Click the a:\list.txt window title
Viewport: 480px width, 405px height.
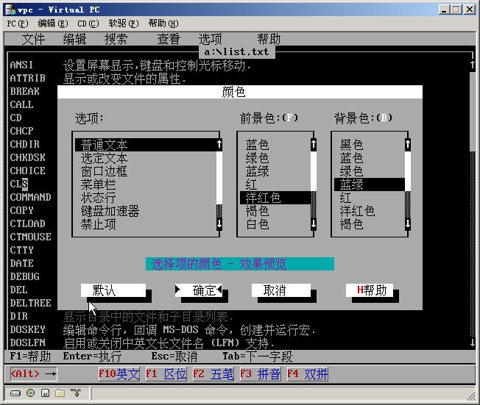click(237, 52)
